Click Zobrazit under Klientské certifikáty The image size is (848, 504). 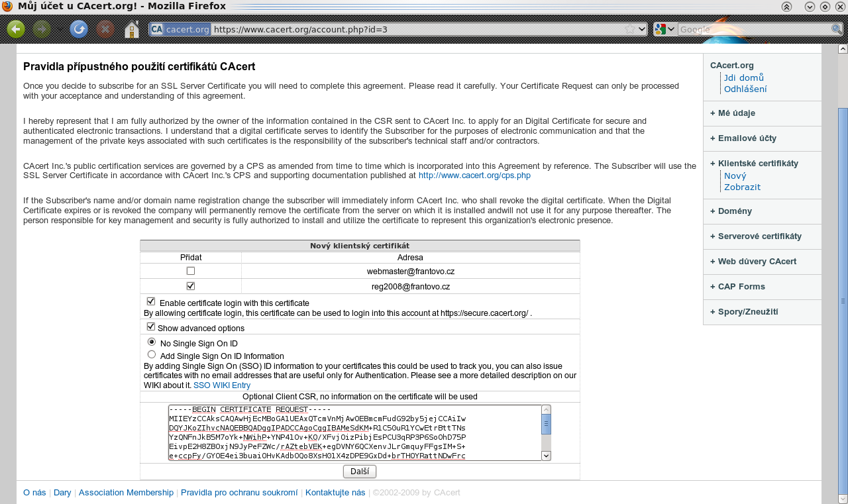pyautogui.click(x=742, y=187)
